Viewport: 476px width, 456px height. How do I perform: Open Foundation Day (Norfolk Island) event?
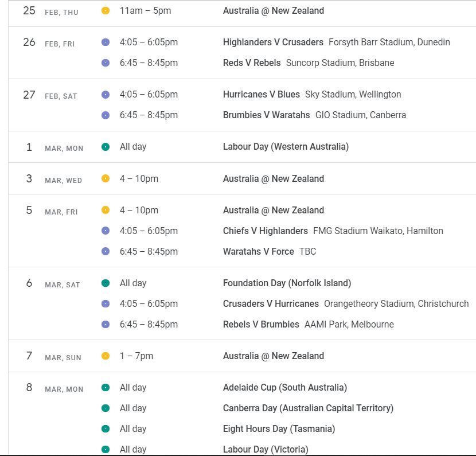(287, 283)
